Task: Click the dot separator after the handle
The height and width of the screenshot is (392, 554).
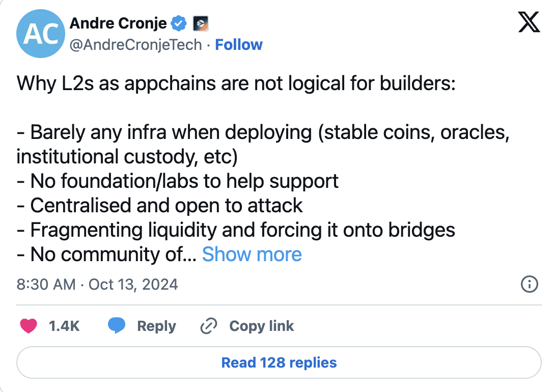Action: click(209, 45)
